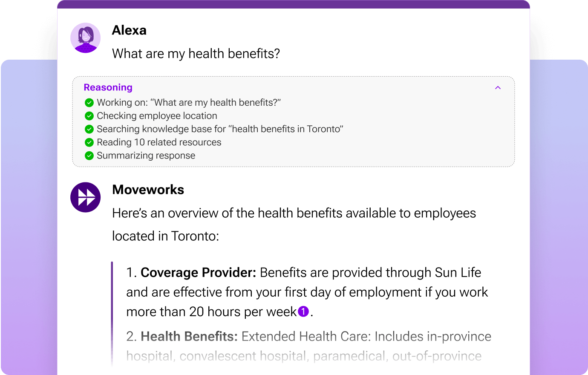Image resolution: width=588 pixels, height=375 pixels.
Task: Click the Moveworks logo icon
Action: click(x=86, y=197)
